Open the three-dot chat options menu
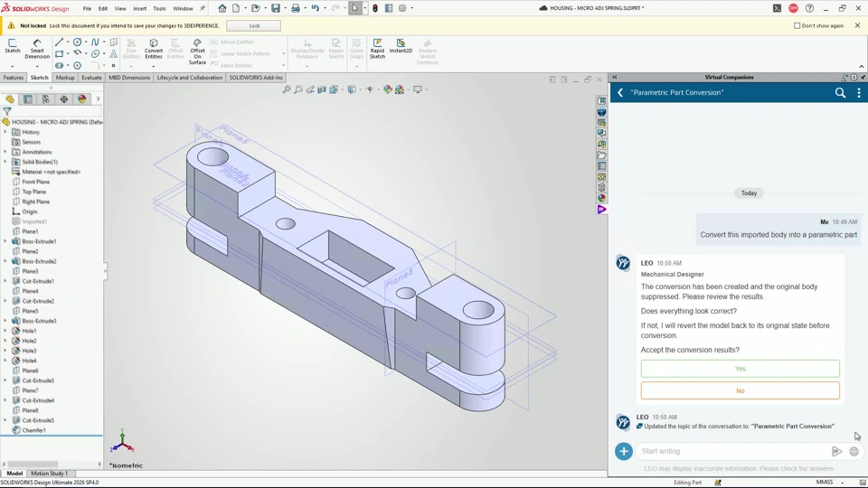 tap(859, 93)
